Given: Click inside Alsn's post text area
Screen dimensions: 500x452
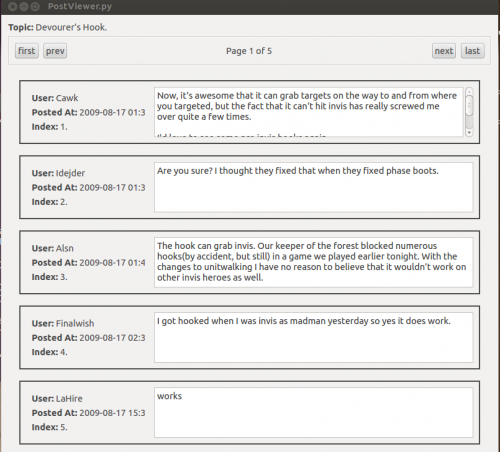Looking at the screenshot, I should [314, 262].
